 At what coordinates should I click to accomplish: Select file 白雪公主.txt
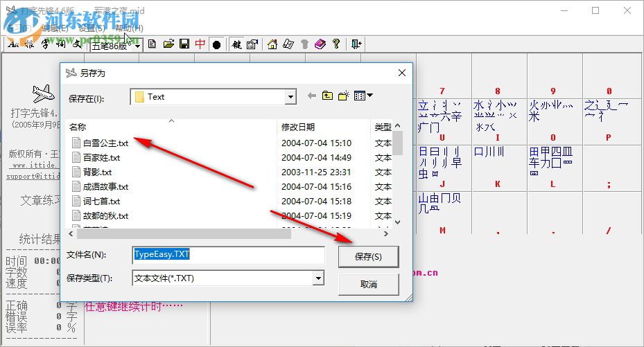(x=105, y=143)
